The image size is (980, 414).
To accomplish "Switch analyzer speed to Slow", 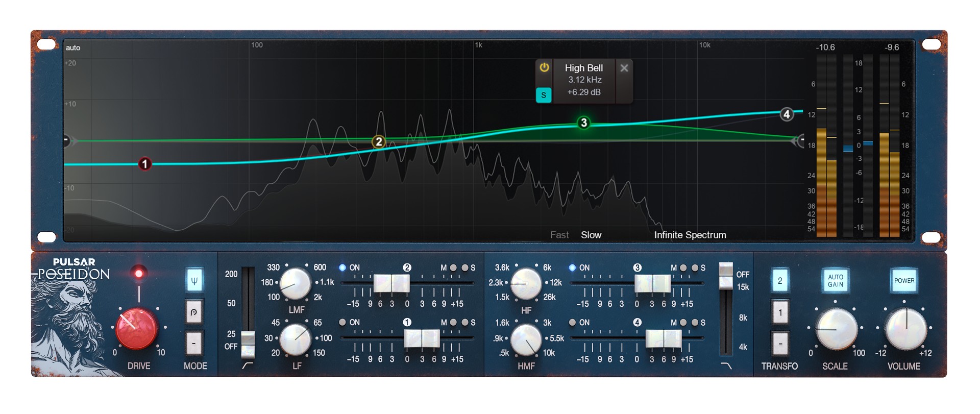I will pos(591,235).
